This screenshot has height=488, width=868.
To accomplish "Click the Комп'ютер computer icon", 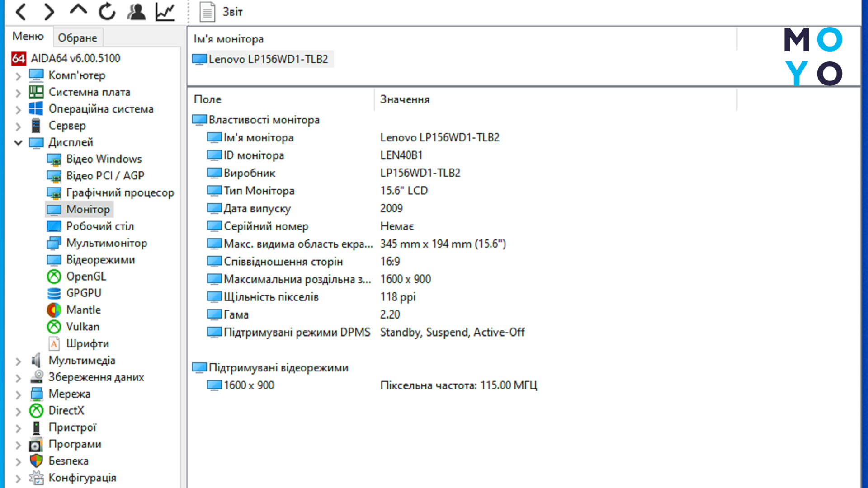I will [x=36, y=75].
